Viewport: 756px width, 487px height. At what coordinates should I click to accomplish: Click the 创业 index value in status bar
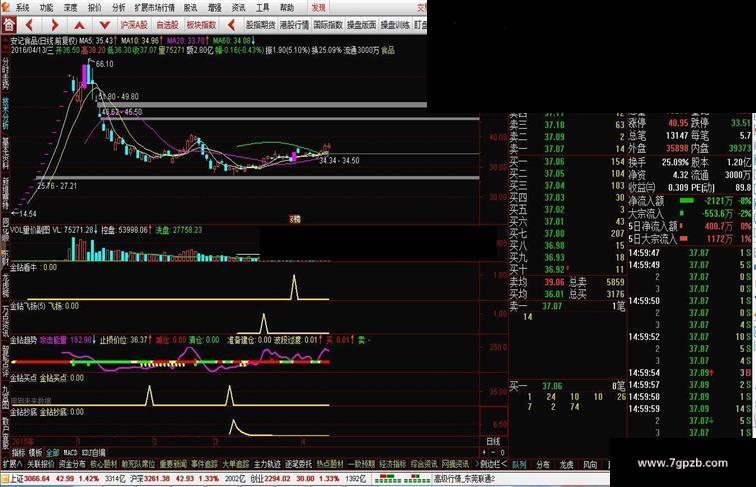pos(275,479)
